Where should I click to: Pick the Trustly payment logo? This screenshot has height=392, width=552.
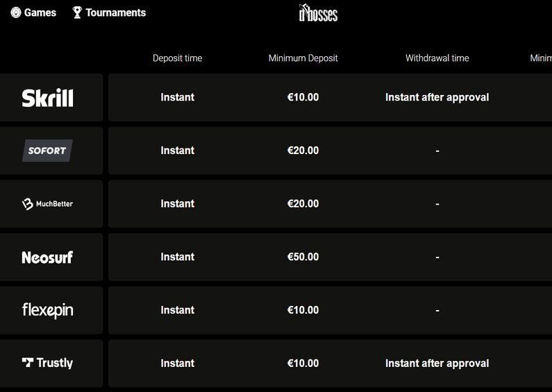tap(47, 363)
